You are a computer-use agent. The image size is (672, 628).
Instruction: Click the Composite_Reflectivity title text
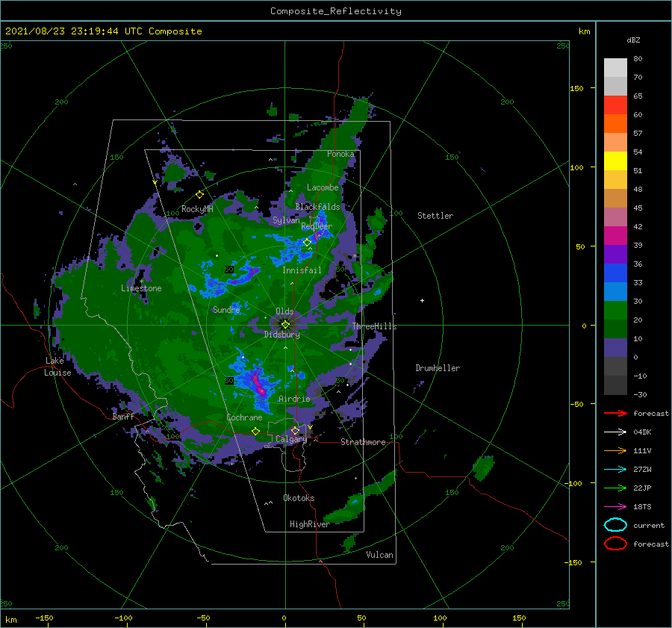335,11
